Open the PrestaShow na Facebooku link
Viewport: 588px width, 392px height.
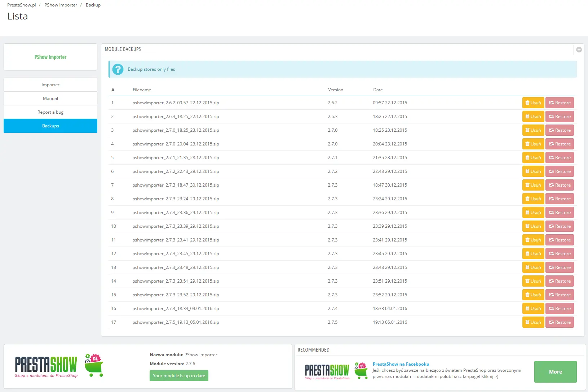coord(401,364)
